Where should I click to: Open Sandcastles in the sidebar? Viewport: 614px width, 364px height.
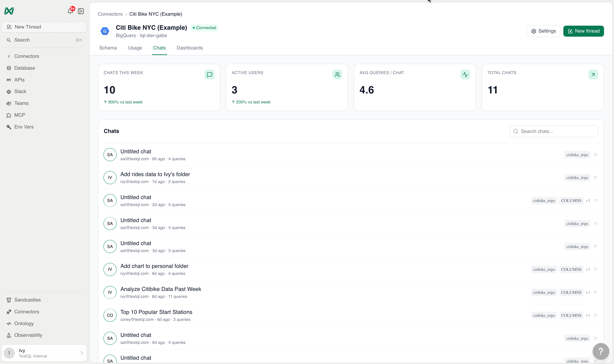(44, 300)
